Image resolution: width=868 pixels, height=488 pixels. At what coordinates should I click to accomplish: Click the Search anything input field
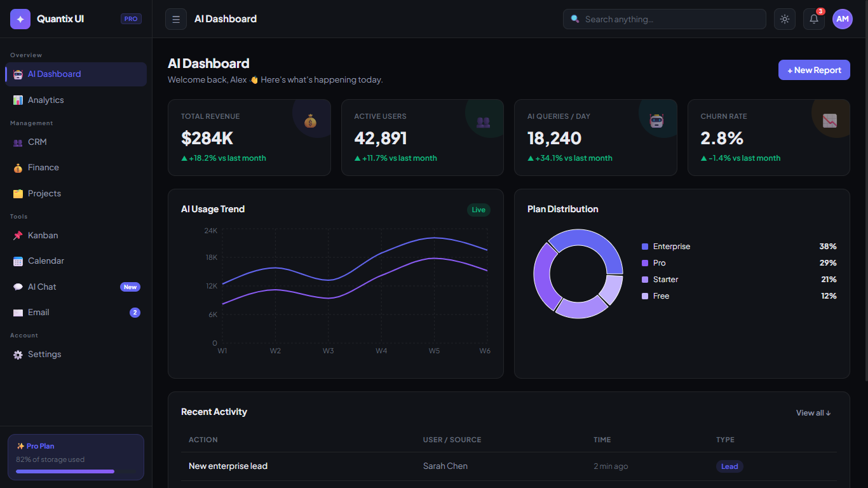pos(663,19)
